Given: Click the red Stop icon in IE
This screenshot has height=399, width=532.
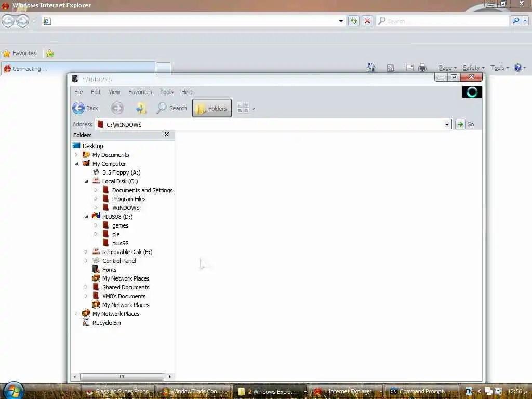Looking at the screenshot, I should (x=367, y=21).
